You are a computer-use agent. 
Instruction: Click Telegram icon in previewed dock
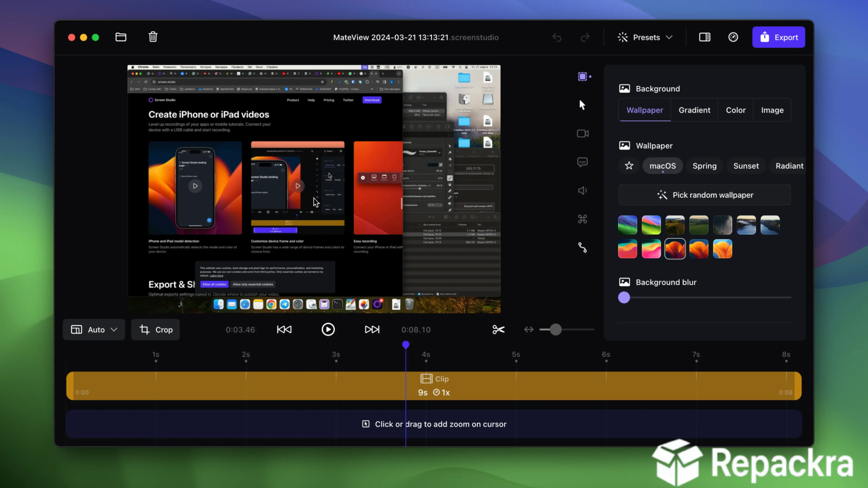[x=284, y=304]
